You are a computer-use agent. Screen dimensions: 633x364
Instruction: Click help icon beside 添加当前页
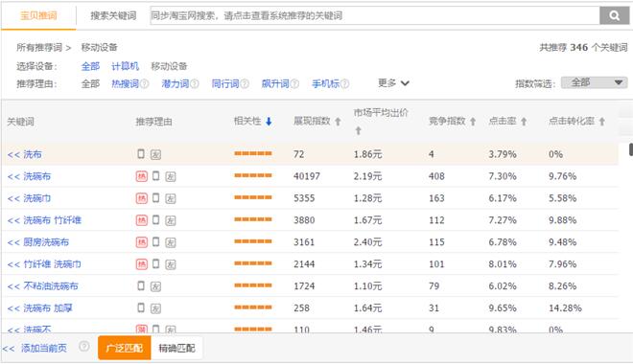click(84, 346)
